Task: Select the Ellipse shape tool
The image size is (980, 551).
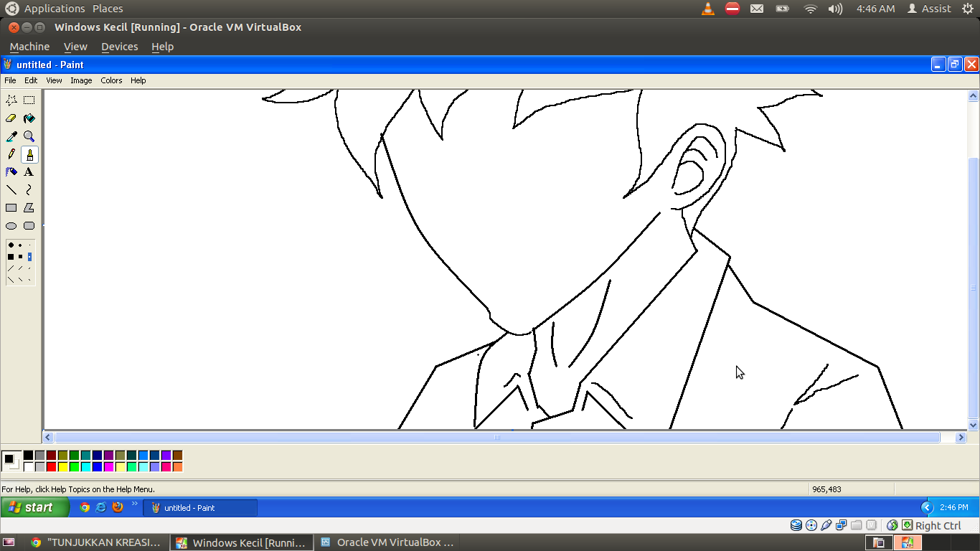Action: (x=11, y=226)
